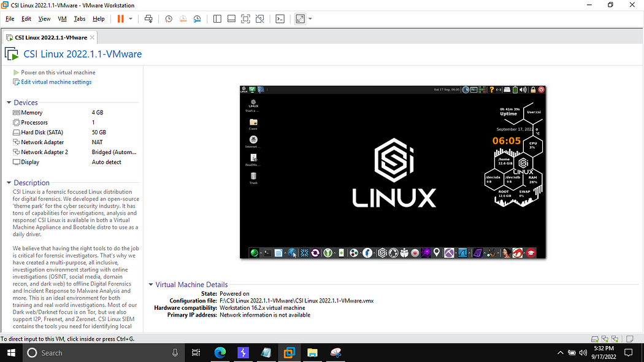Click the Unity mode toolbar icon

point(259,19)
